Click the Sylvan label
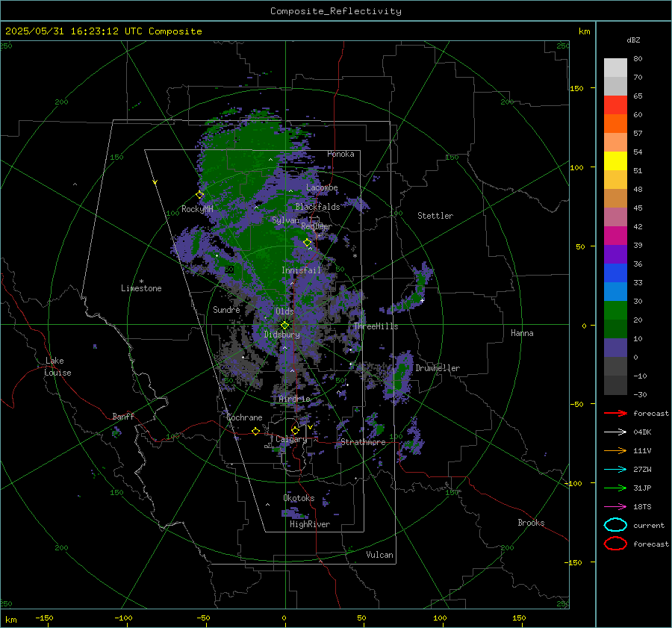The image size is (672, 628). tap(285, 220)
